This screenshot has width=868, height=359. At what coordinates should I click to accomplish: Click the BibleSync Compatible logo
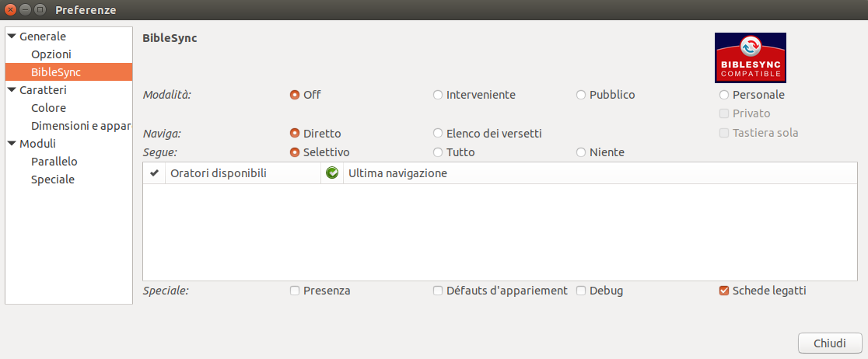point(750,58)
